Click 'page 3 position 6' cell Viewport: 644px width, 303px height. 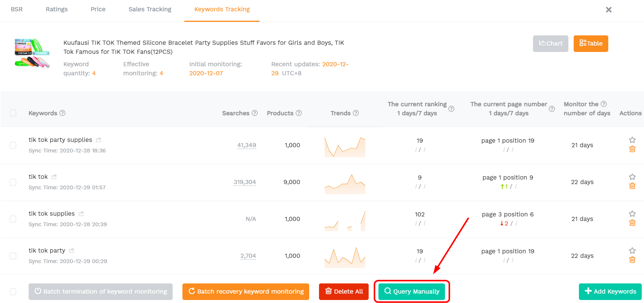click(x=508, y=215)
